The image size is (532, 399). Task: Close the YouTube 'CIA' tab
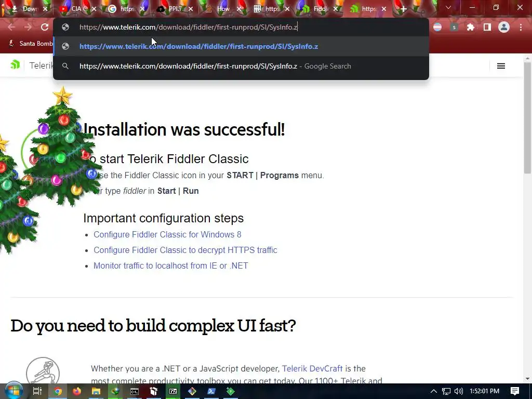94,9
